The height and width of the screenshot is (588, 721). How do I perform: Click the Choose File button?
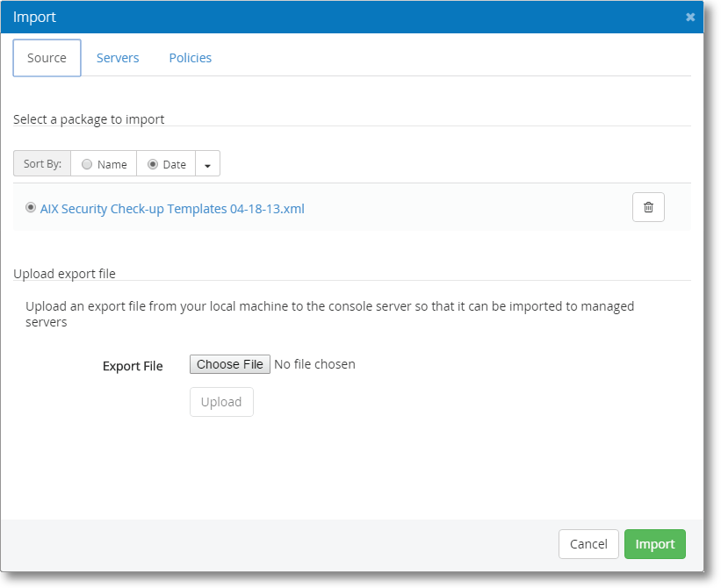[x=230, y=364]
